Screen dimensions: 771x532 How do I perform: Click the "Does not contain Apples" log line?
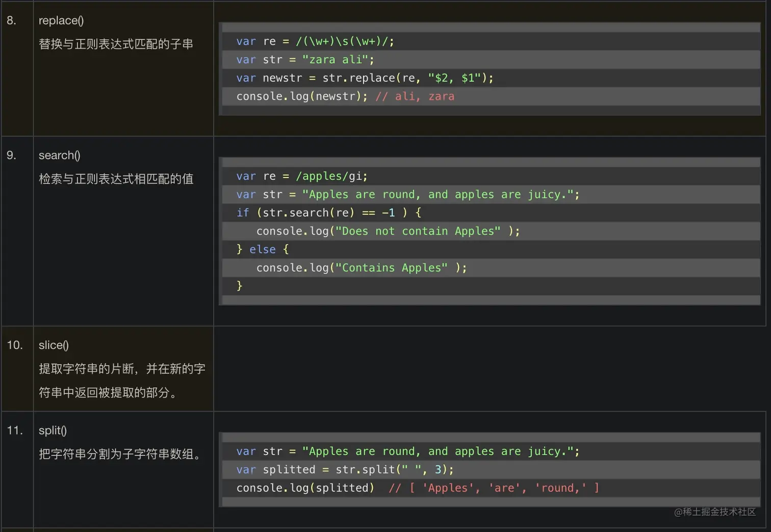[x=388, y=231]
